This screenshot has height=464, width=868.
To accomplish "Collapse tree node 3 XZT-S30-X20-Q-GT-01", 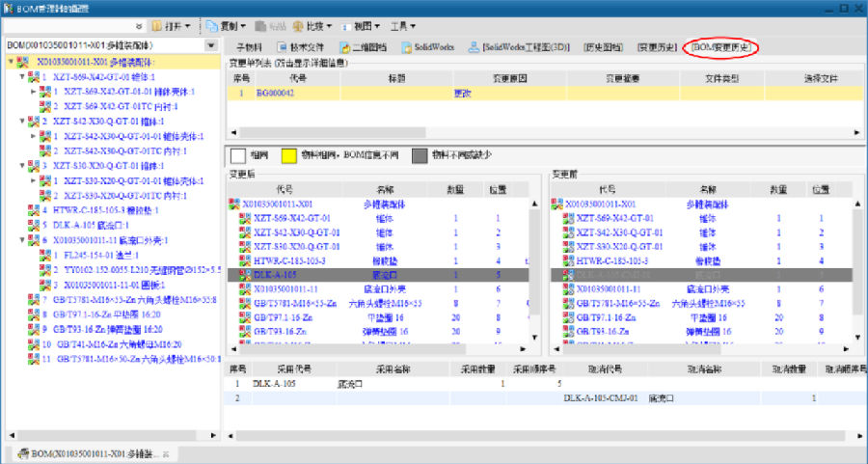I will pyautogui.click(x=22, y=166).
